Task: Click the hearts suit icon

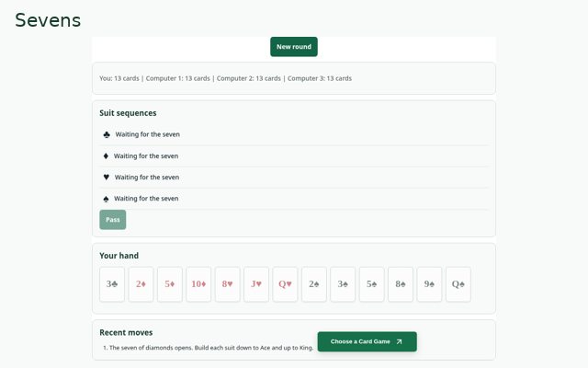Action: [x=107, y=177]
